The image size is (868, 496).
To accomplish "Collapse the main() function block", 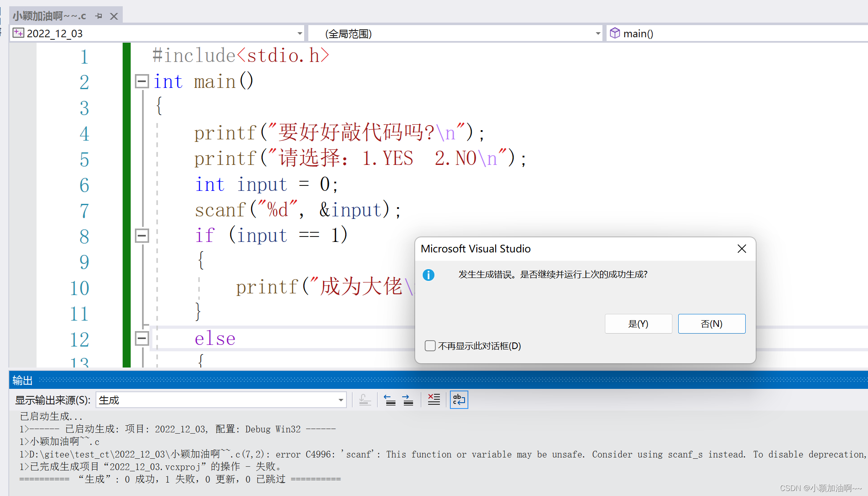I will (x=142, y=81).
